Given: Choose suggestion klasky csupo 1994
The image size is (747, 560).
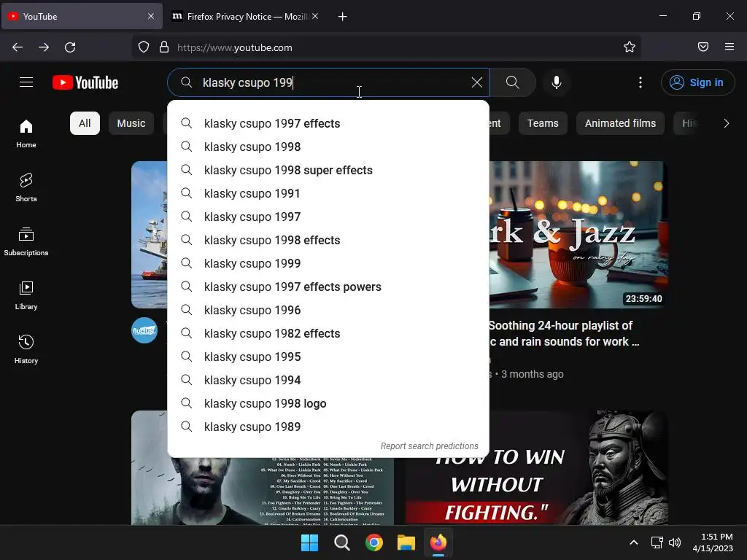Looking at the screenshot, I should (328, 380).
